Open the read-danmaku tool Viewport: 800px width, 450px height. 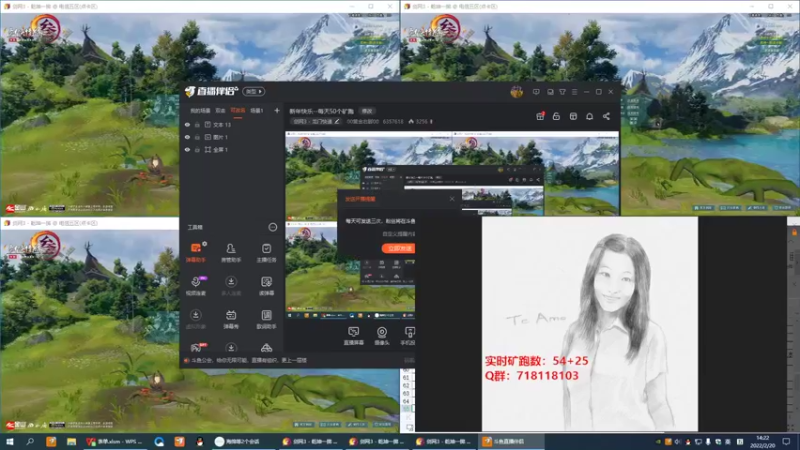(266, 286)
